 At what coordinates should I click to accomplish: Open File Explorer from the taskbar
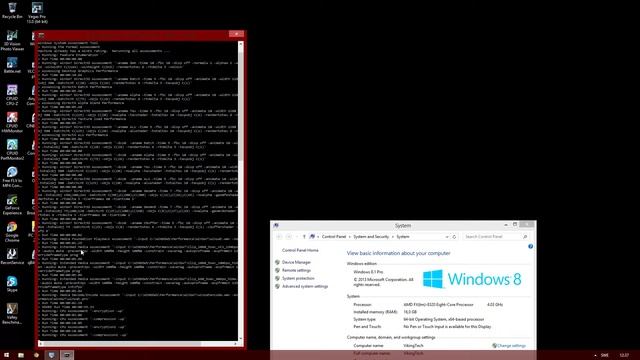coord(21,355)
